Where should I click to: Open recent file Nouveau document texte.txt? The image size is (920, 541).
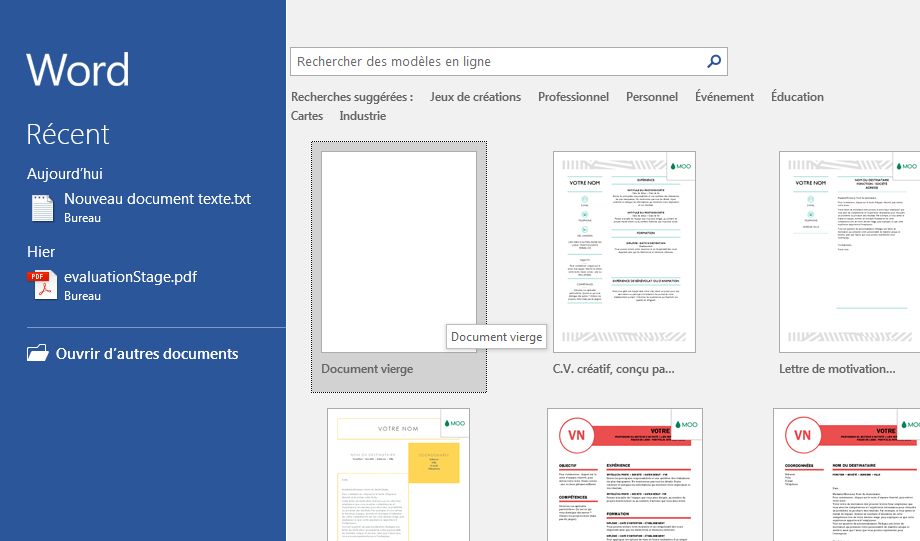click(141, 208)
